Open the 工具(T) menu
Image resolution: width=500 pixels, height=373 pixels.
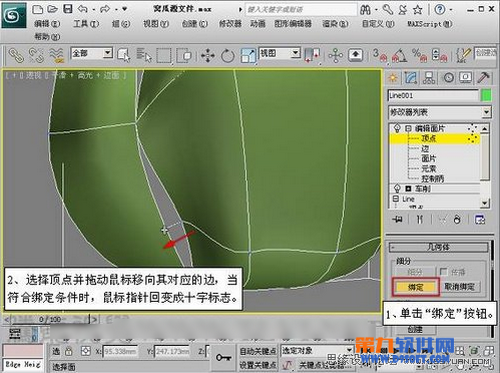86,24
